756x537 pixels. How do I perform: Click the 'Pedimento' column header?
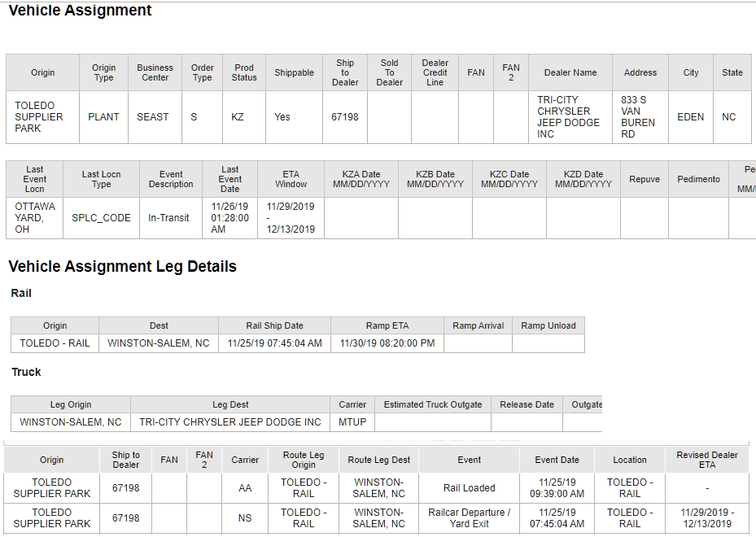698,179
